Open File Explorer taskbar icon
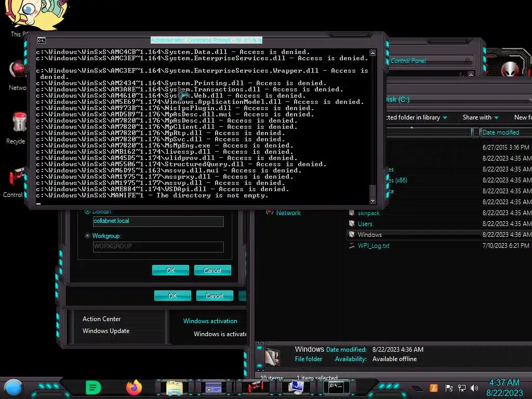The height and width of the screenshot is (399, 532). click(x=175, y=388)
